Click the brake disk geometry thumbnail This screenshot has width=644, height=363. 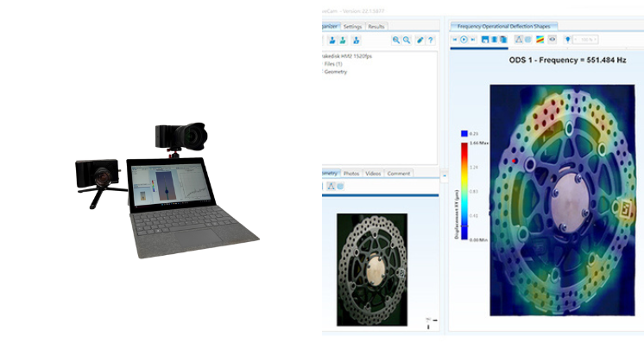point(372,270)
